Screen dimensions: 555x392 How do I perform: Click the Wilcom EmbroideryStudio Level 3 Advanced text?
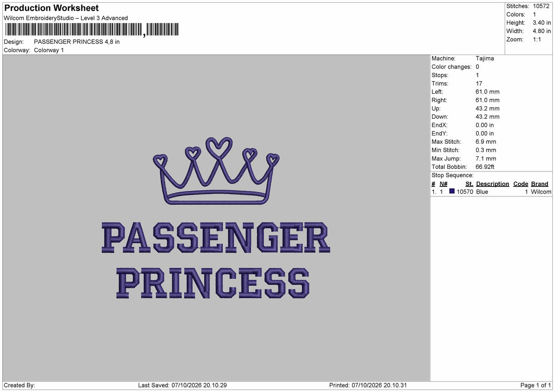[66, 18]
